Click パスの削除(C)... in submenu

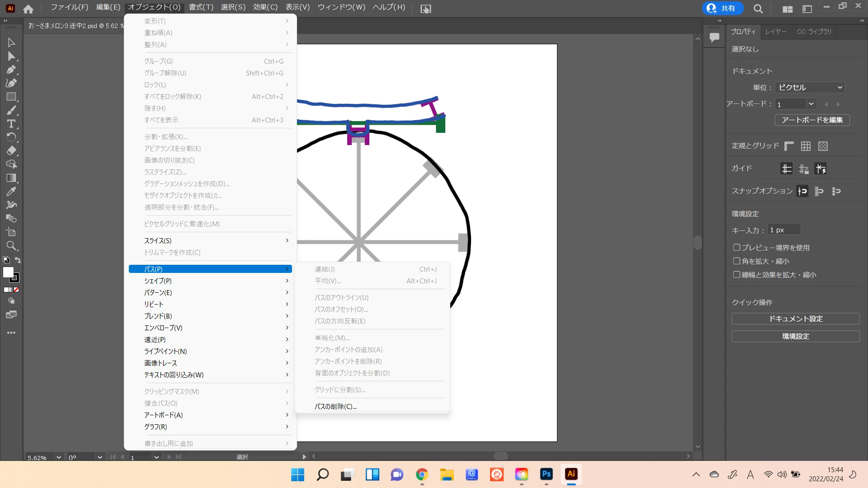tap(335, 406)
